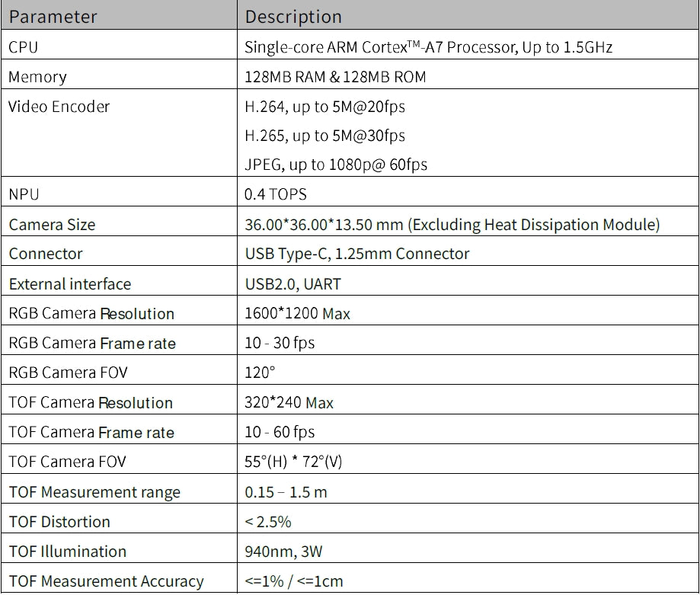Select the 320*240 Max TOF resolution
Image resolution: width=700 pixels, height=595 pixels.
(x=289, y=402)
